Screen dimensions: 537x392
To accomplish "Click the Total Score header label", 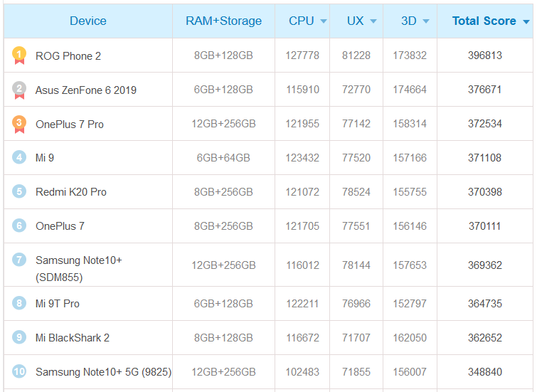I will pos(484,21).
